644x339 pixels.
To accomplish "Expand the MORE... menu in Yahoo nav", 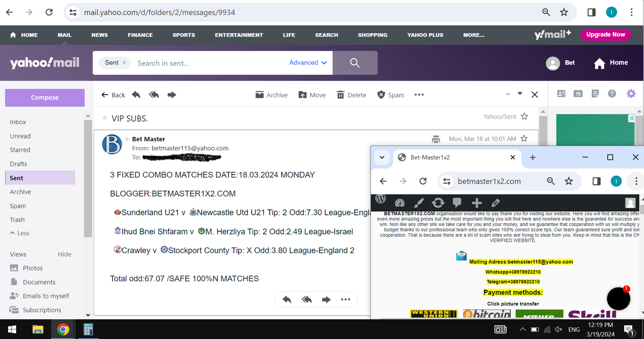I will pyautogui.click(x=474, y=35).
